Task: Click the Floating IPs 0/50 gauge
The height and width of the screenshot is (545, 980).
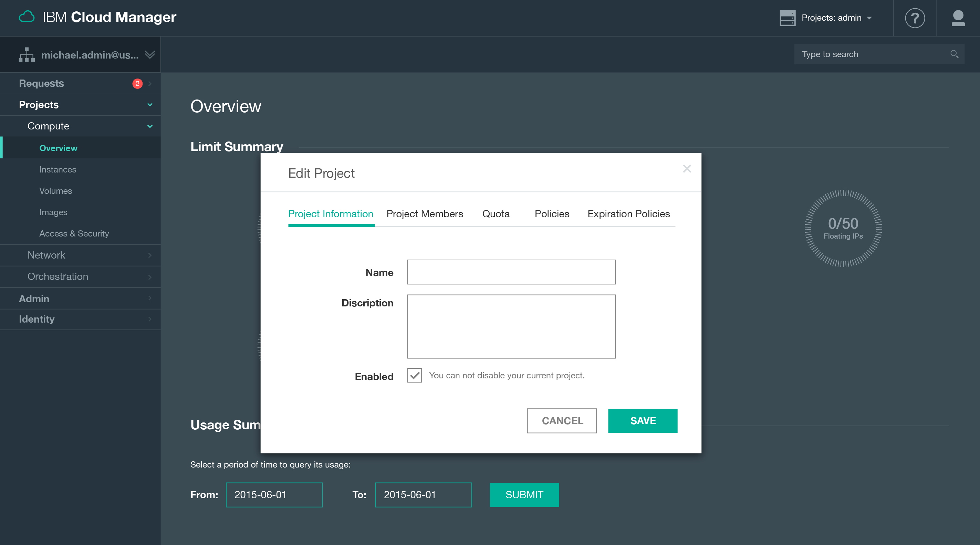Action: coord(843,228)
